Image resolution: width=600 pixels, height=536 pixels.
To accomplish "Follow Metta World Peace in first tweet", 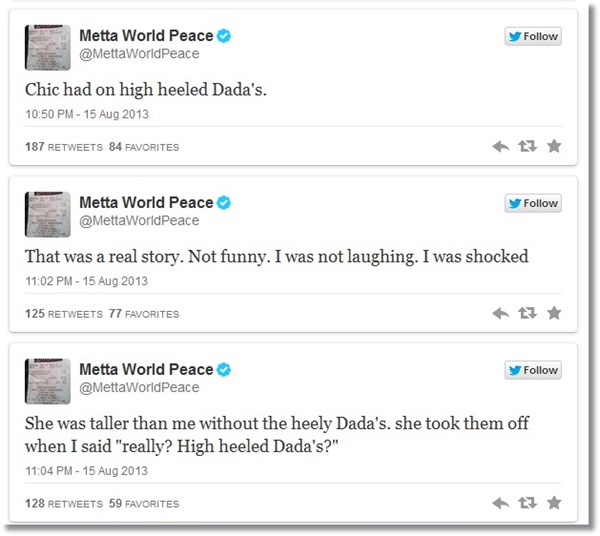I will point(533,37).
